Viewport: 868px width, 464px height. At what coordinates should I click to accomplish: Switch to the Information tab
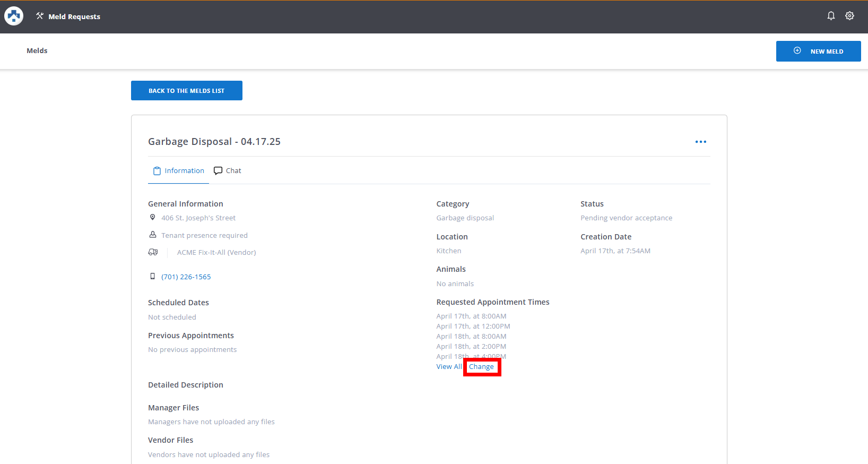click(179, 171)
